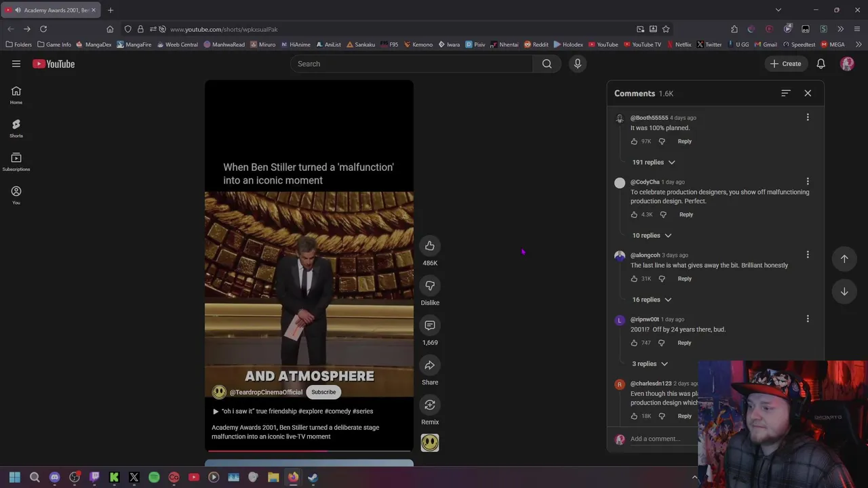Expand 10 replies under CodyCha's comment
This screenshot has width=868, height=488.
coord(652,235)
